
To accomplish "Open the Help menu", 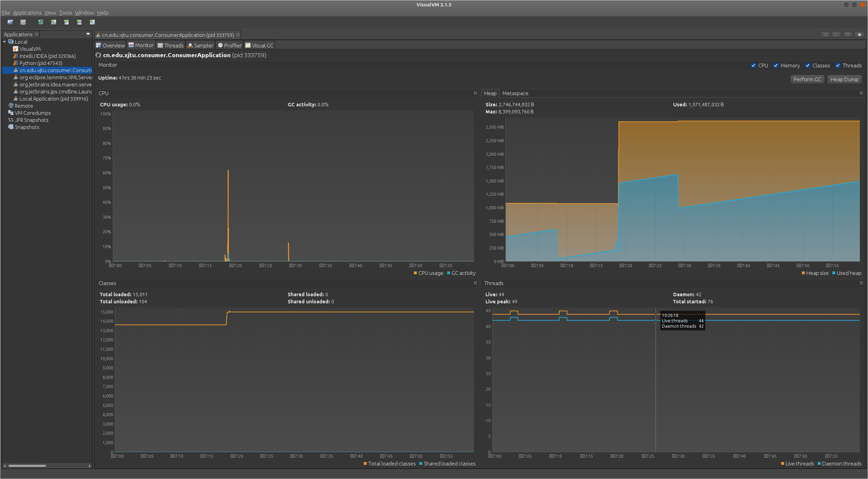I will [103, 13].
